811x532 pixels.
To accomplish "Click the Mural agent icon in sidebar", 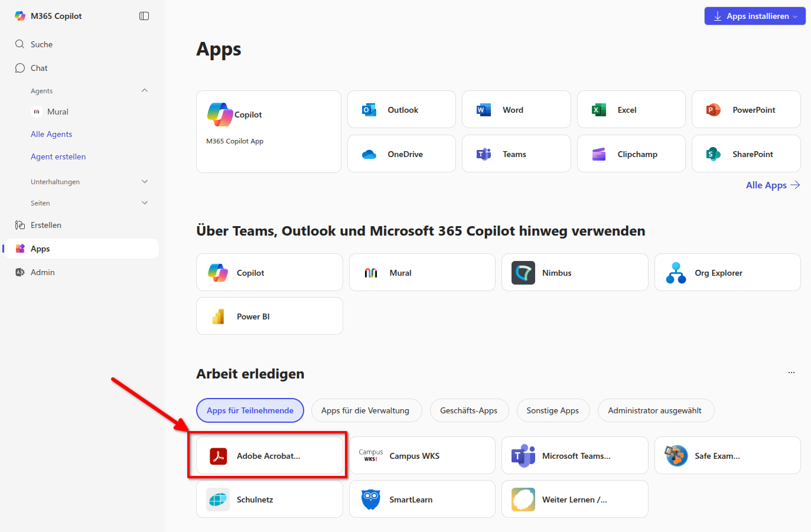I will (x=37, y=112).
